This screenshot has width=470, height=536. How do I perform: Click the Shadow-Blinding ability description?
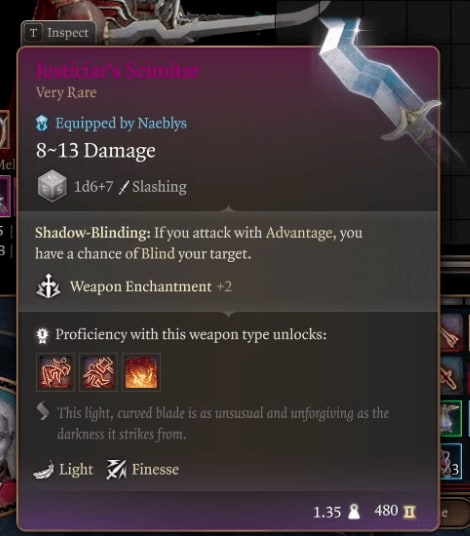(199, 243)
